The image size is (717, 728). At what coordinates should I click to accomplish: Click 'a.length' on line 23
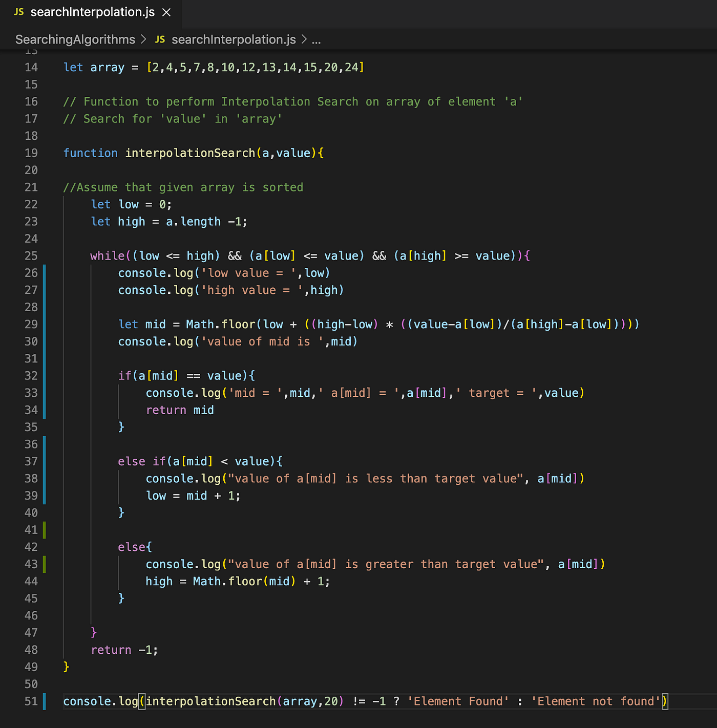[x=193, y=222]
